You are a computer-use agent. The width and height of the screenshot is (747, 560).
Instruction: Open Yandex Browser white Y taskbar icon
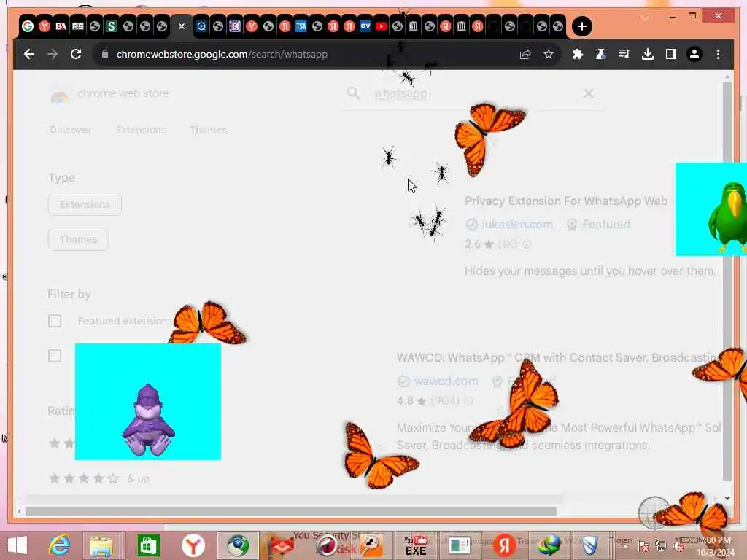click(193, 545)
